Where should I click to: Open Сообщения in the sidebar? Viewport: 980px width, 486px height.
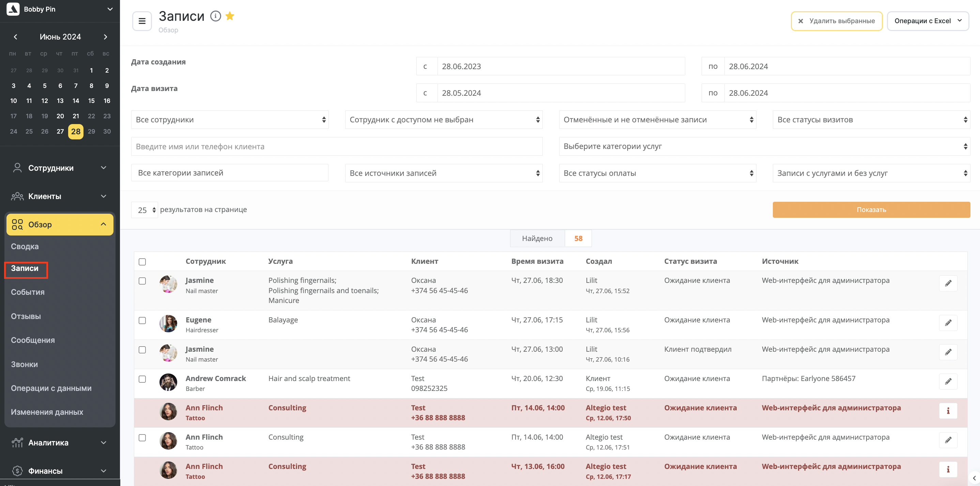coord(33,340)
